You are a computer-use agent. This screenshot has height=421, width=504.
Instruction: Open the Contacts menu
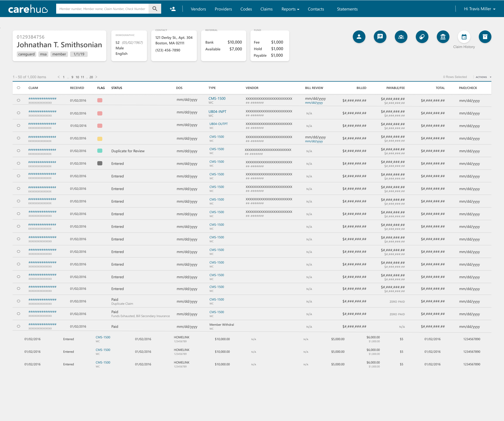coord(316,9)
